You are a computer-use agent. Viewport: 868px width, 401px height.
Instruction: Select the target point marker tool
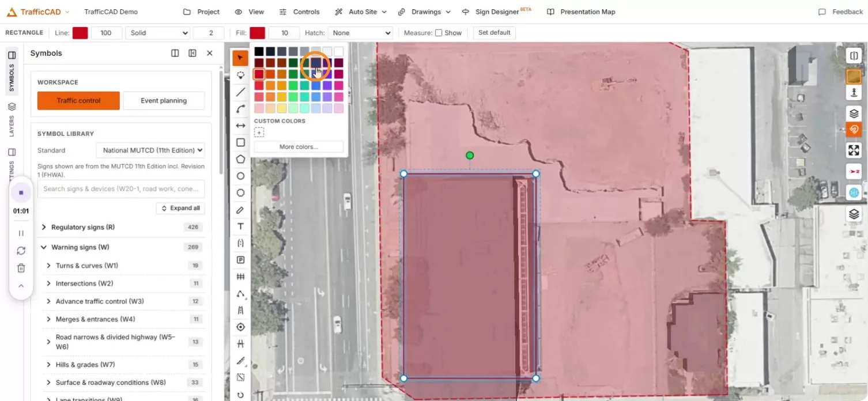[240, 327]
